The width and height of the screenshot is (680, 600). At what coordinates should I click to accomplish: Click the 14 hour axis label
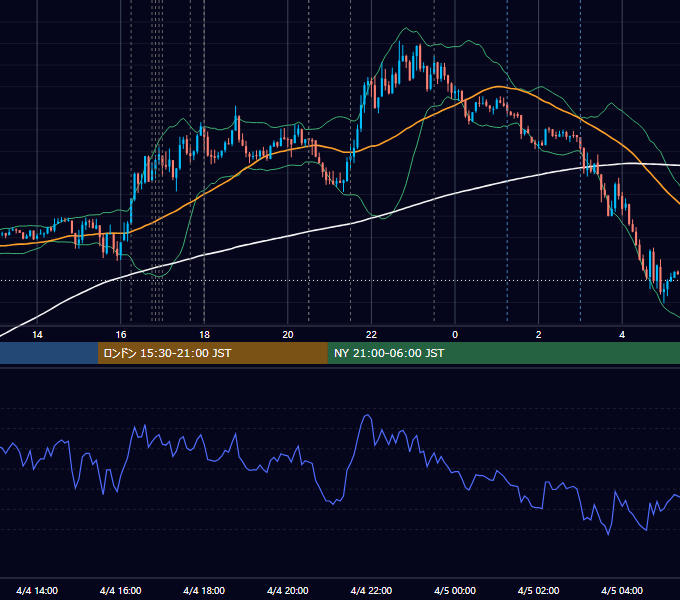click(37, 335)
